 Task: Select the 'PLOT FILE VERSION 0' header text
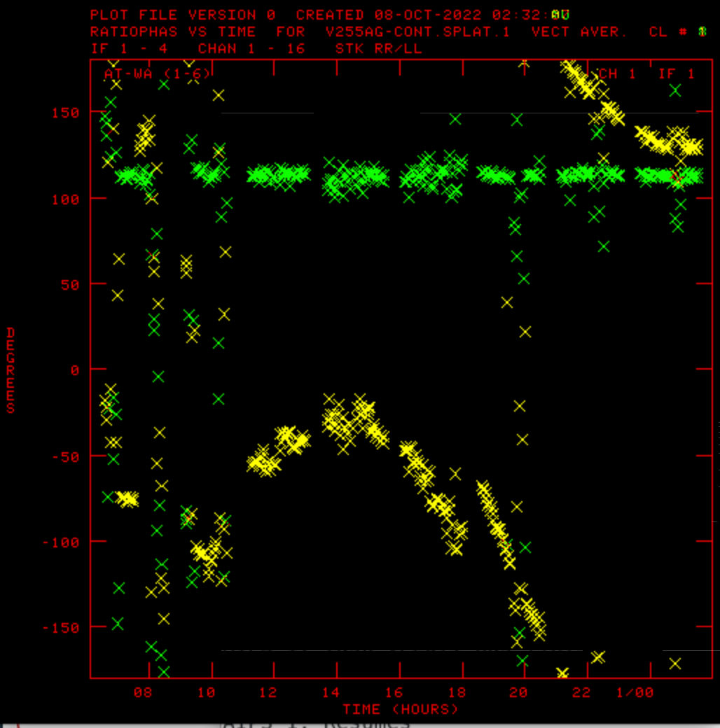click(183, 15)
